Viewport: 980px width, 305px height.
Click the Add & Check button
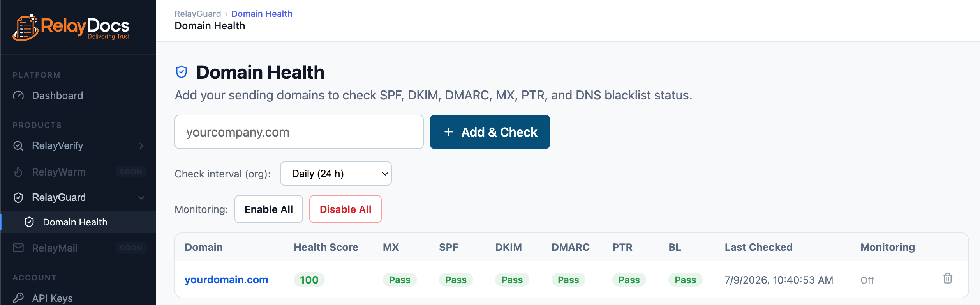click(490, 132)
